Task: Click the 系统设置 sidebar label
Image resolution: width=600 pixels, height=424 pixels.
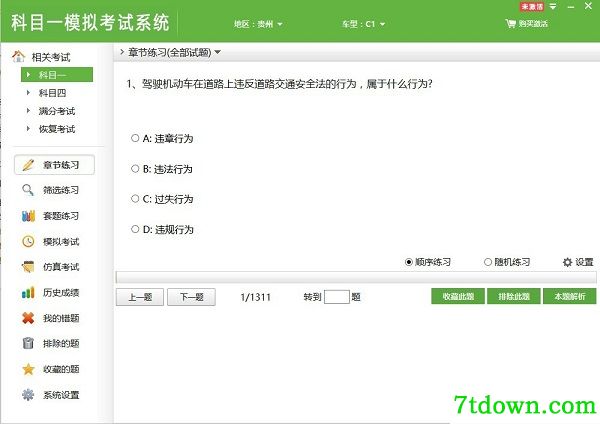Action: click(x=61, y=395)
